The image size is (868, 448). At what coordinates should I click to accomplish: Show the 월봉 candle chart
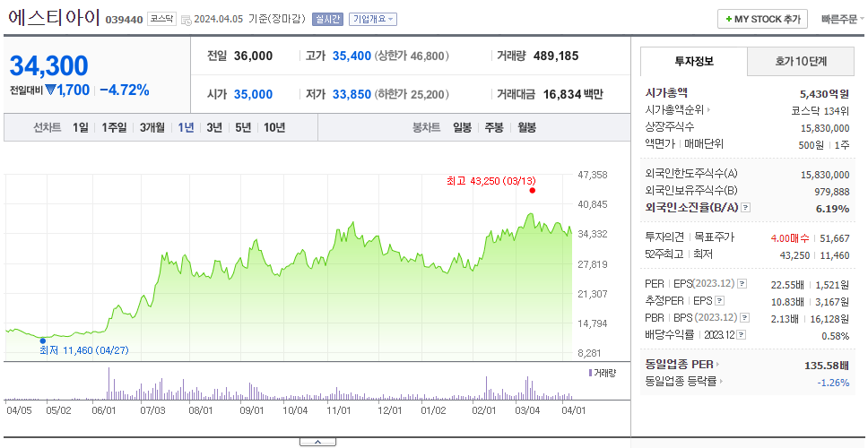(x=527, y=128)
